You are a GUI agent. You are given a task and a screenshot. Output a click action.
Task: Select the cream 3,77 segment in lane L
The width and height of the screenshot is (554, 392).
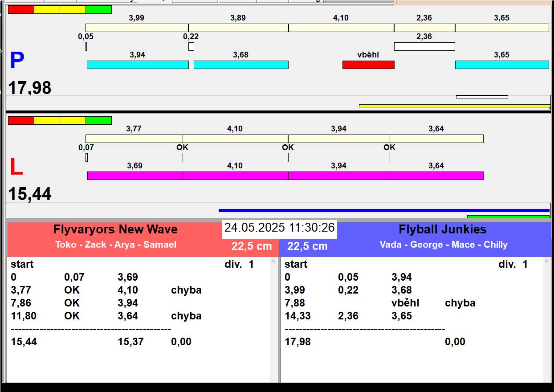[x=134, y=139]
